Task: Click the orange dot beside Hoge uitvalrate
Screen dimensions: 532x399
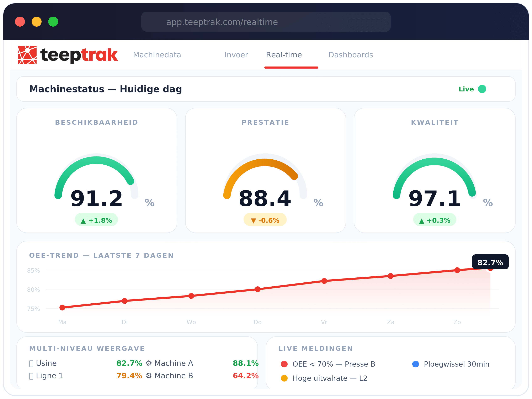Action: coord(284,378)
